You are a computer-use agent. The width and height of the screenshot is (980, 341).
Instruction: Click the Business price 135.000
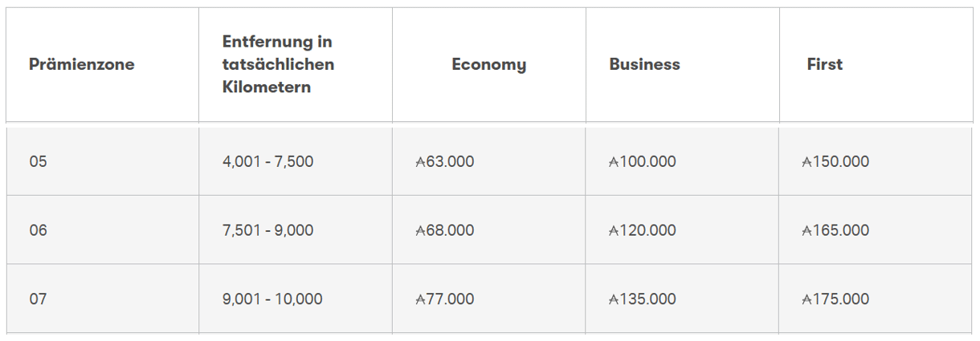click(643, 299)
